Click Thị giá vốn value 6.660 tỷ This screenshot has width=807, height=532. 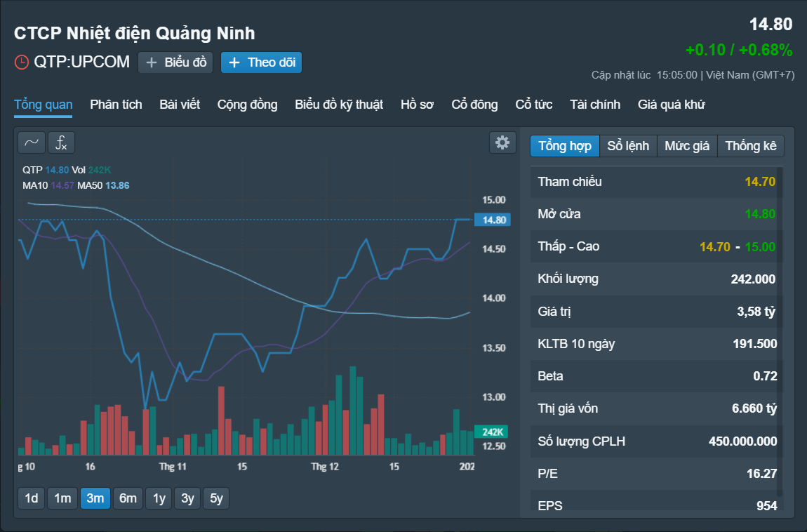pos(754,408)
